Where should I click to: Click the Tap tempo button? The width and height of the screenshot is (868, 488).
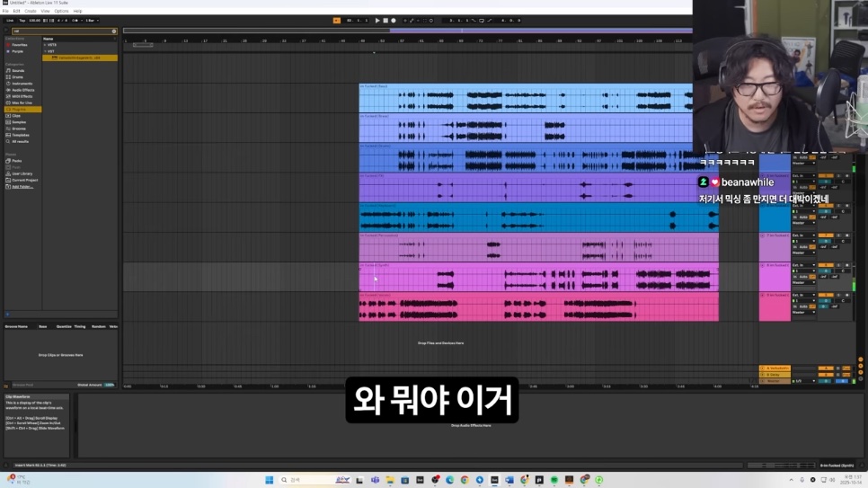click(22, 20)
